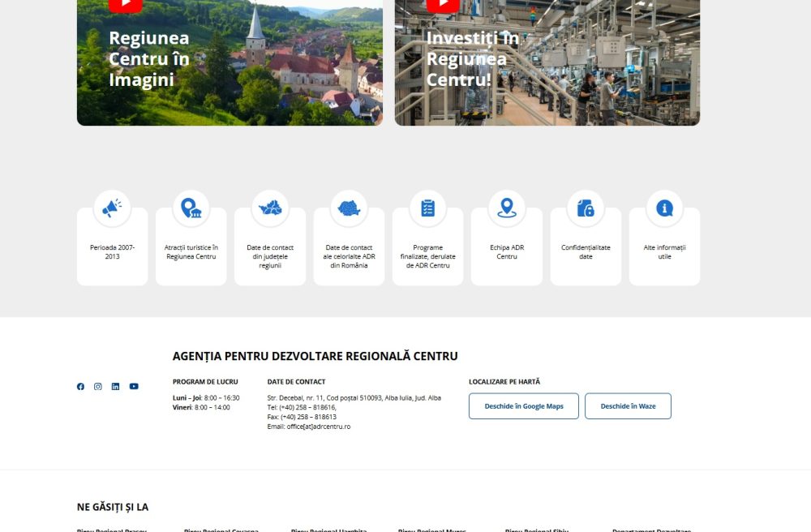The width and height of the screenshot is (811, 532).
Task: Open the data confidentiality lock icon
Action: point(586,208)
